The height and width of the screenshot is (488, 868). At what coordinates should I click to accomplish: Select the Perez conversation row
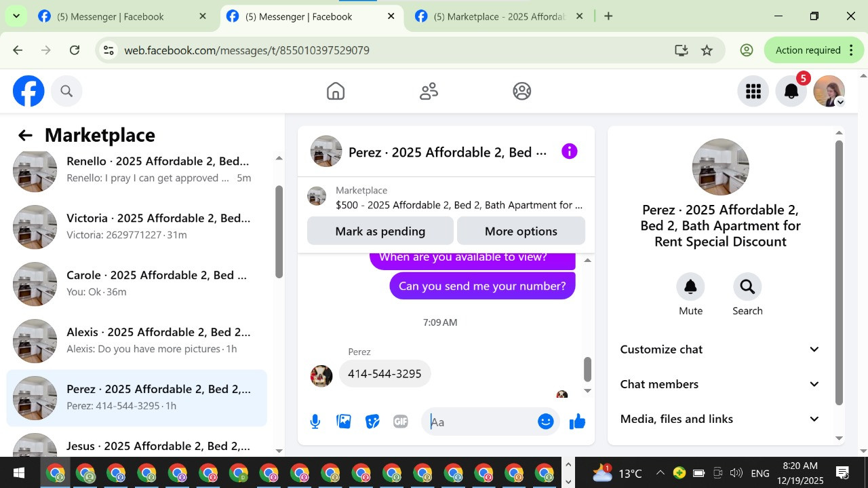137,398
